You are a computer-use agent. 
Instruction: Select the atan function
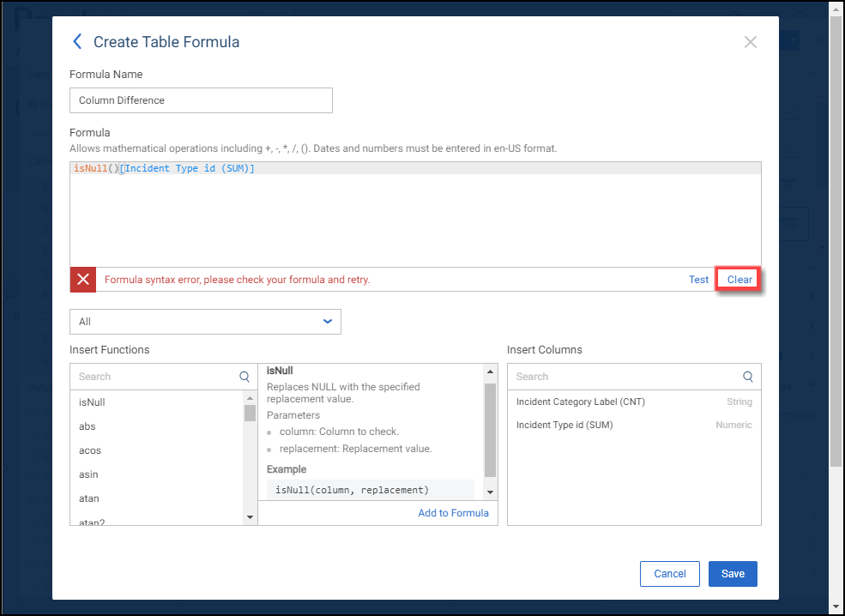click(89, 498)
